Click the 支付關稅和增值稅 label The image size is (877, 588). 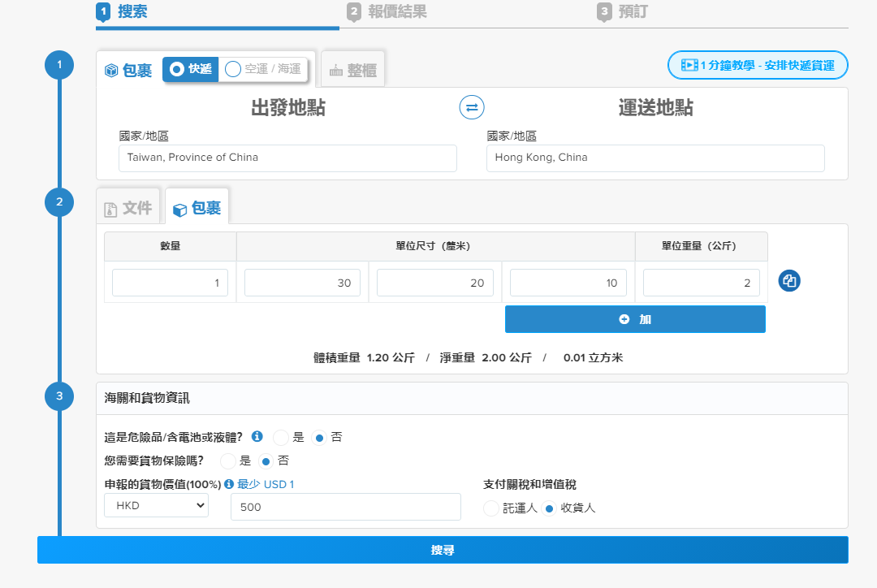(529, 484)
